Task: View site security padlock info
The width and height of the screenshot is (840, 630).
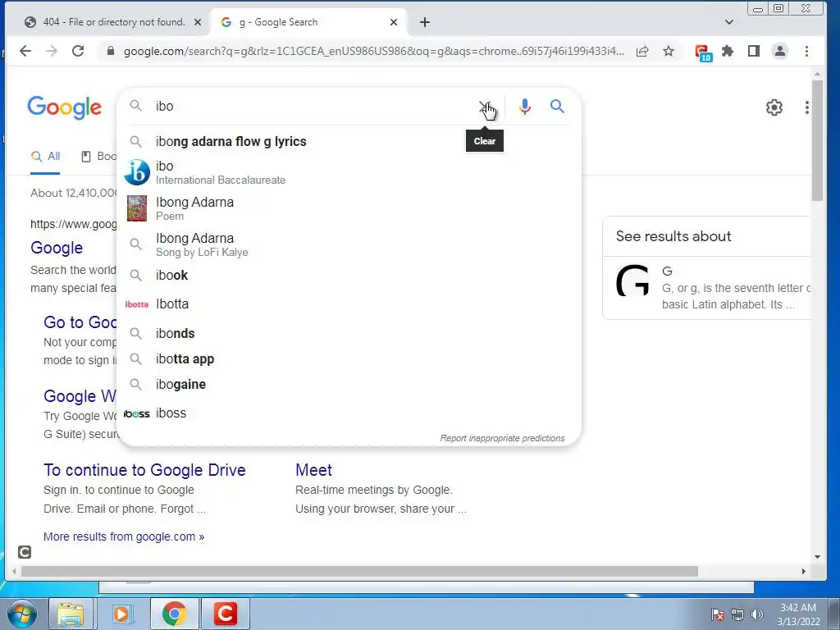Action: (111, 51)
